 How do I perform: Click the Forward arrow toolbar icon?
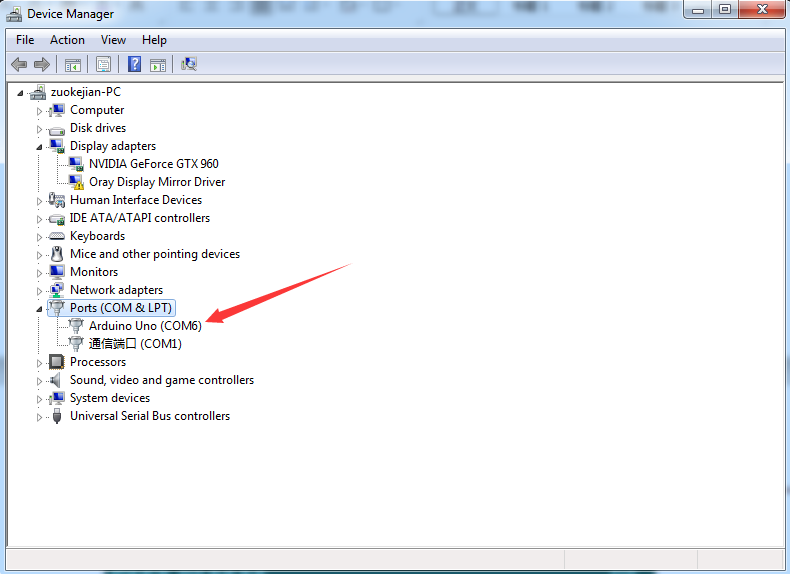42,65
